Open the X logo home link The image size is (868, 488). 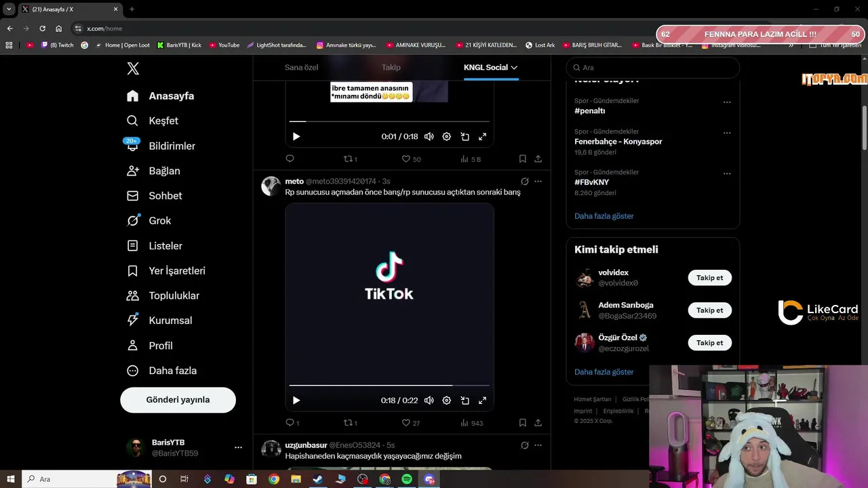(133, 68)
